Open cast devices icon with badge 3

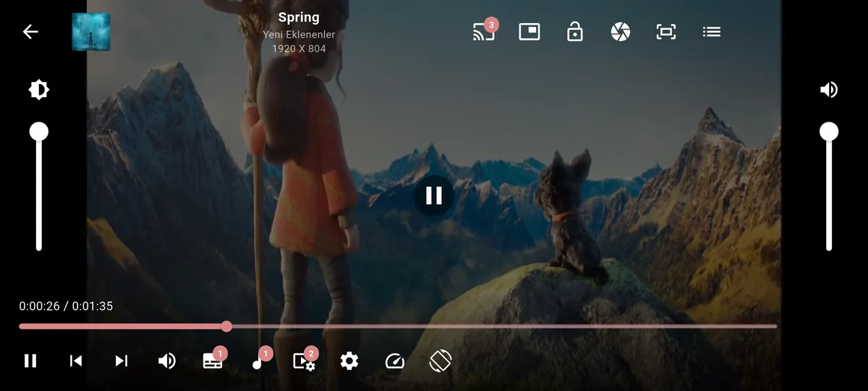485,31
